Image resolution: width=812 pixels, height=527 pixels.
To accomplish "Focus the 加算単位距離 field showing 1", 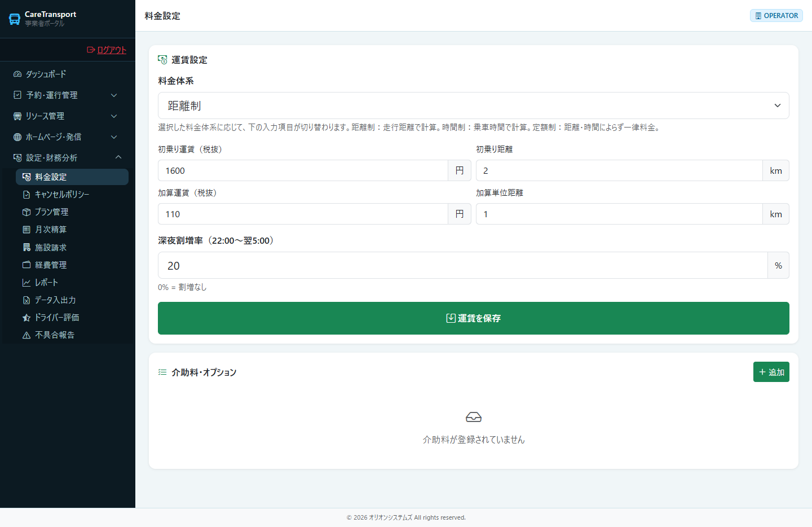I will tap(619, 214).
